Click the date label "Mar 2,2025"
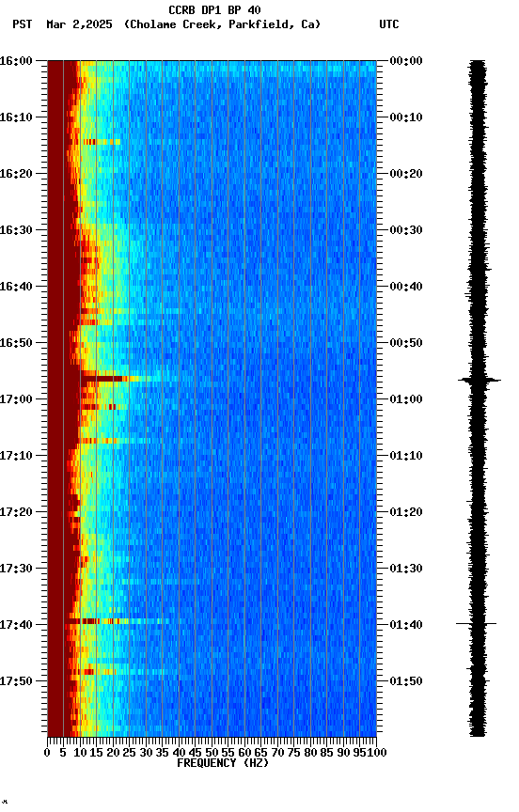This screenshot has width=519, height=812. (x=79, y=24)
